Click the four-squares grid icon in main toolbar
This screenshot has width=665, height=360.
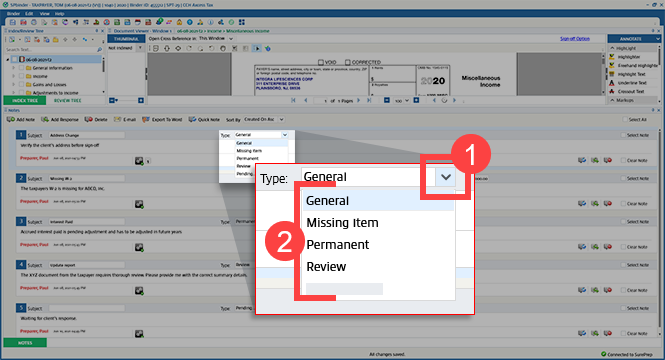pyautogui.click(x=242, y=22)
